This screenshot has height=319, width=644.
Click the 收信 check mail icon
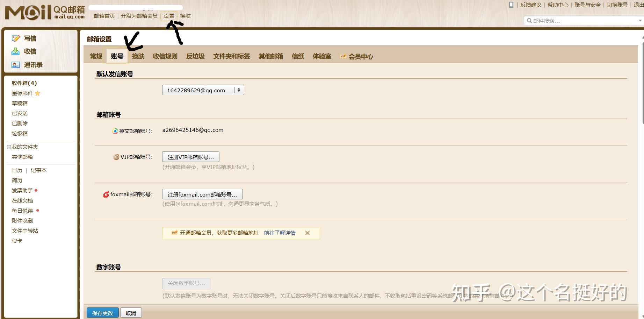point(15,51)
